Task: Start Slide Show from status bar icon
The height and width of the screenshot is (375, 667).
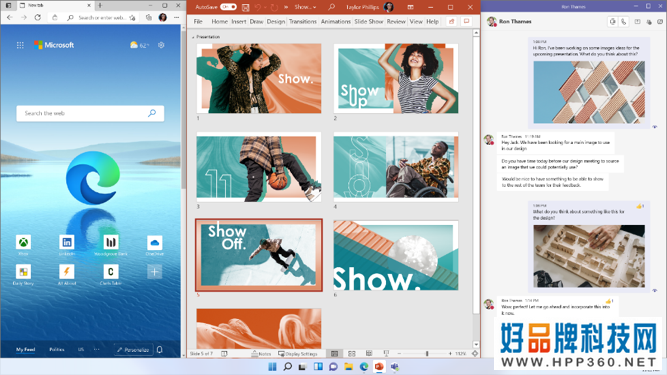Action: click(386, 353)
